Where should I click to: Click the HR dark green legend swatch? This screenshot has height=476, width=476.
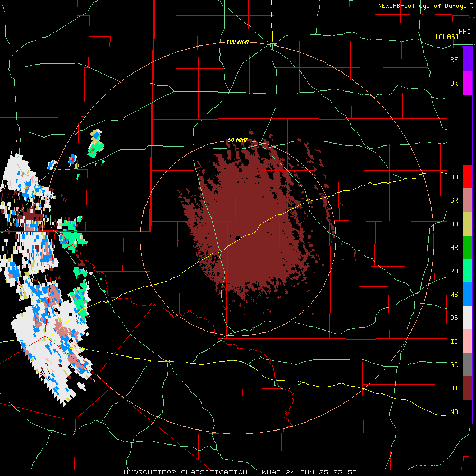coord(467,248)
